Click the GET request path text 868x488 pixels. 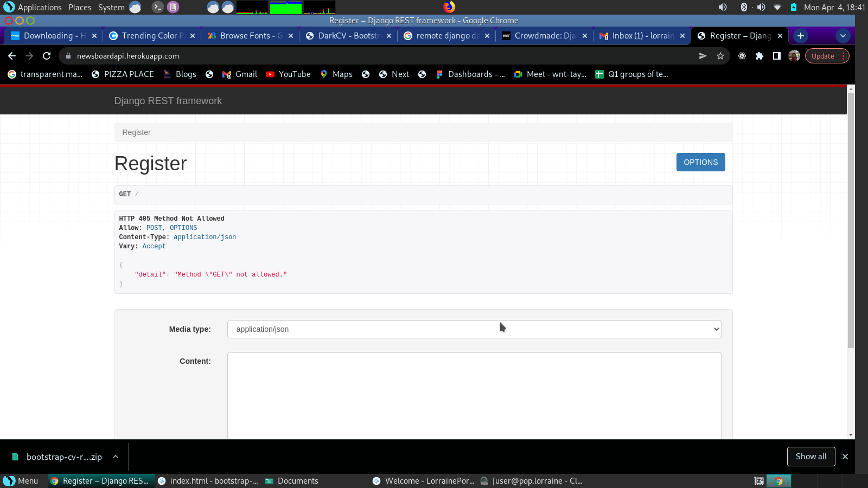click(x=129, y=194)
